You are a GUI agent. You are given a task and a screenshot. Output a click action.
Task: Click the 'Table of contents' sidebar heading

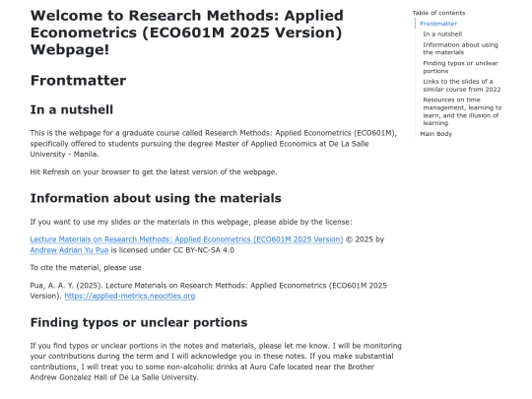point(438,13)
